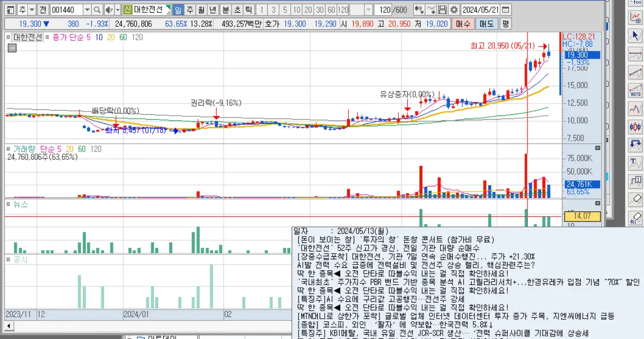Switch to tick 틱 chart
The image size is (644, 339).
tap(248, 10)
